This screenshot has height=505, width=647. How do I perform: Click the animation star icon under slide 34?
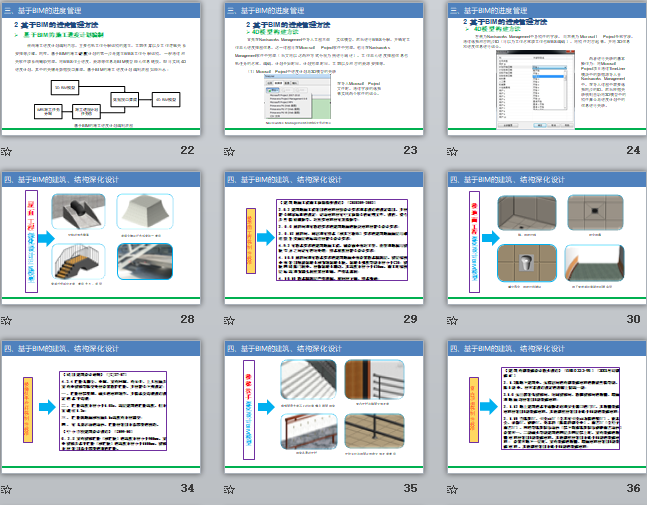(7, 489)
